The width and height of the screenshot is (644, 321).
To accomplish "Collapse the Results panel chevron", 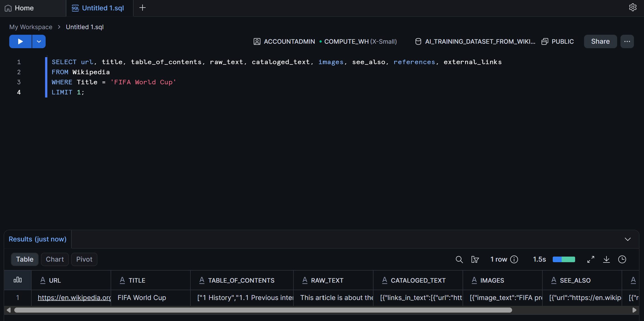I will pos(628,239).
